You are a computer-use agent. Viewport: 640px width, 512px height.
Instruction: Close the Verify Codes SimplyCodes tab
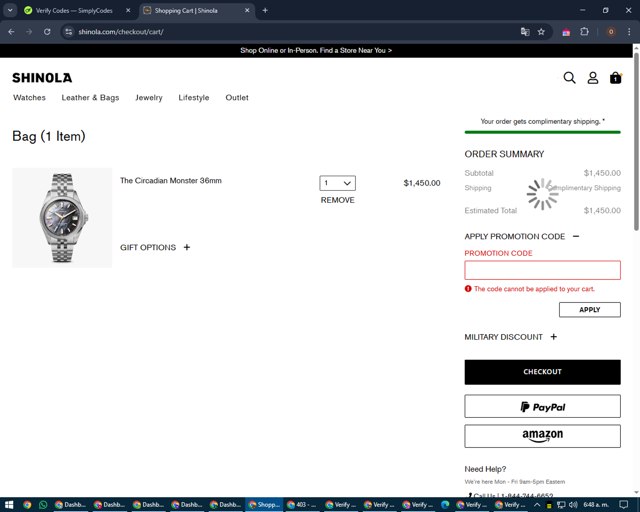(128, 11)
